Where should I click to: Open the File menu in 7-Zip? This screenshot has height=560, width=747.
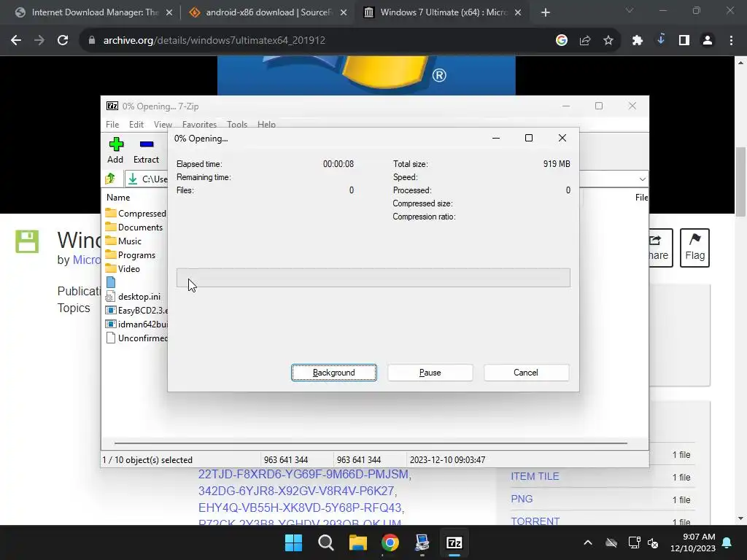click(x=112, y=124)
